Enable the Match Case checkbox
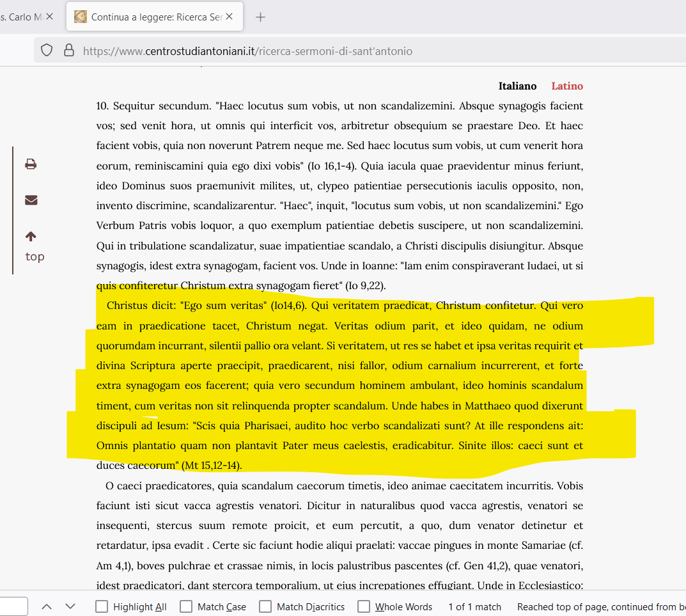The image size is (686, 616). pyautogui.click(x=186, y=606)
